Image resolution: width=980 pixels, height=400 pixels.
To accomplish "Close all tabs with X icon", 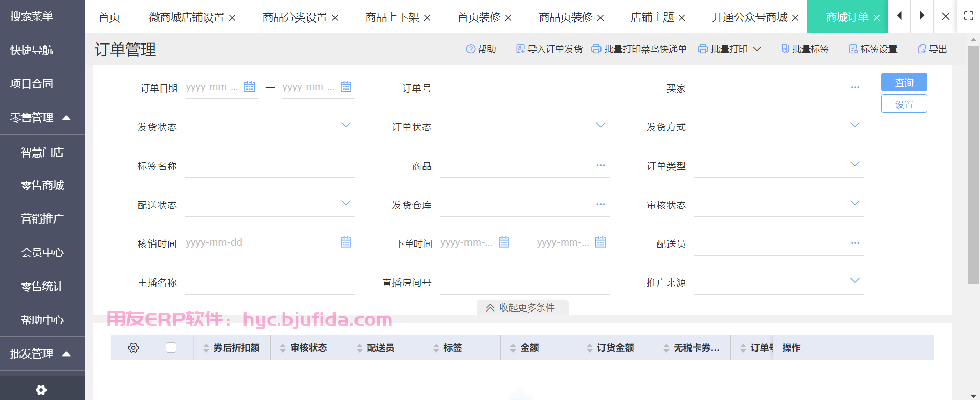I will [946, 16].
